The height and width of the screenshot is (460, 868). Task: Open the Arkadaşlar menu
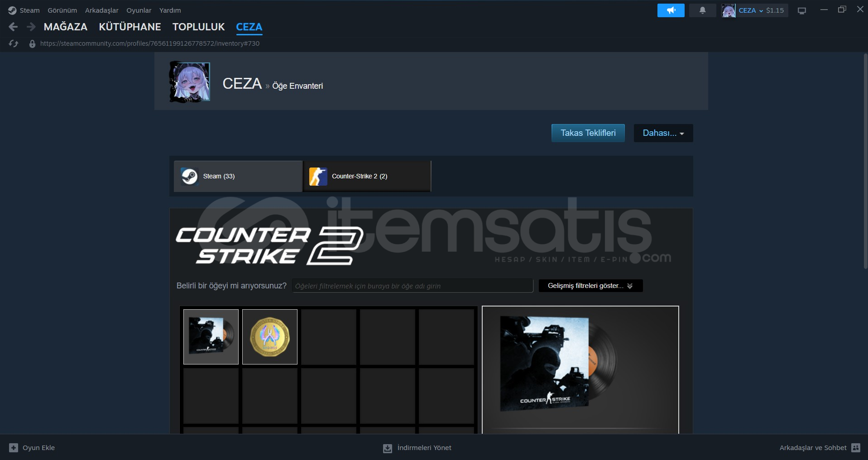pyautogui.click(x=102, y=10)
